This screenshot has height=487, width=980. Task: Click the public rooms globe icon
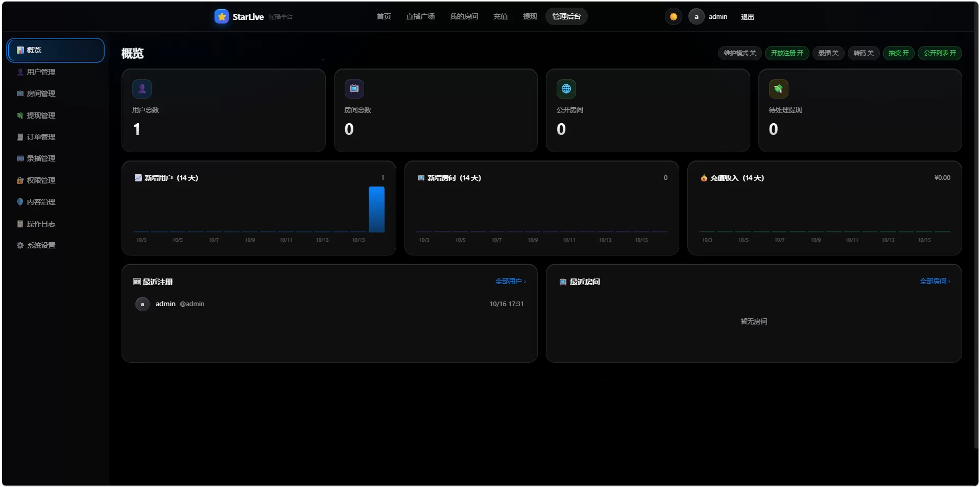pyautogui.click(x=566, y=89)
